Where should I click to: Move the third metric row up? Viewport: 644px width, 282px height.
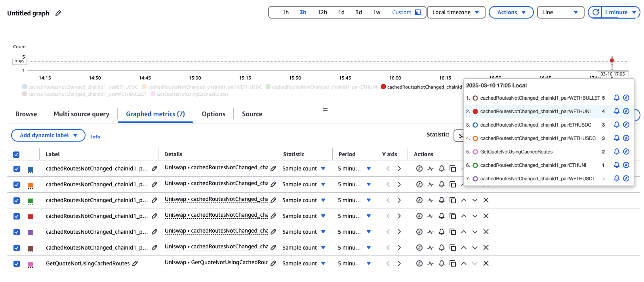[464, 200]
